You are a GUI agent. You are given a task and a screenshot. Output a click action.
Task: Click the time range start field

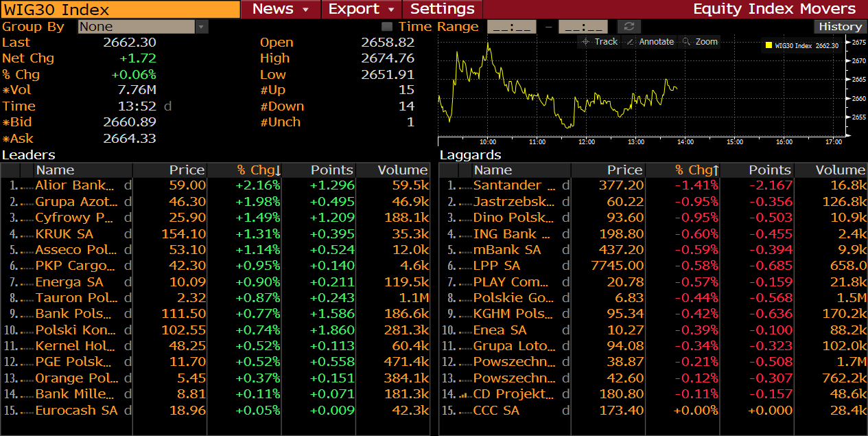point(512,27)
